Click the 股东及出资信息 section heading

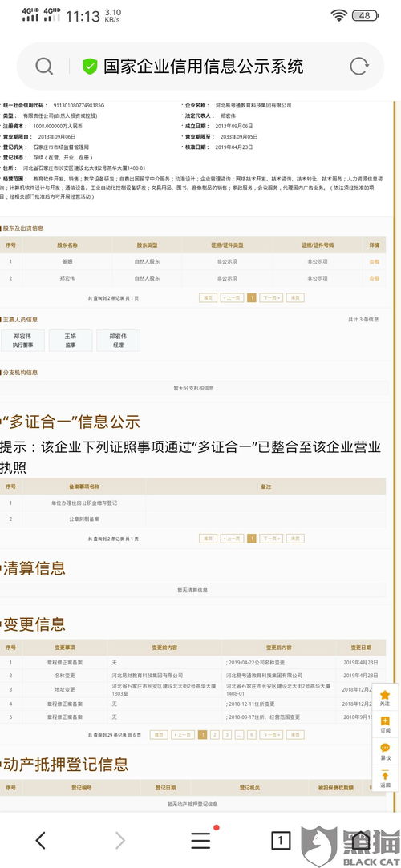(22, 228)
